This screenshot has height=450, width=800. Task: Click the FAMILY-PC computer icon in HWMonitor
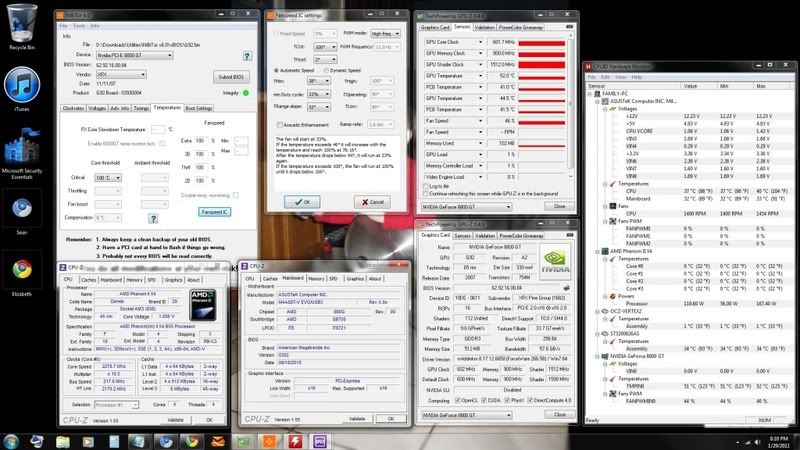coord(597,94)
